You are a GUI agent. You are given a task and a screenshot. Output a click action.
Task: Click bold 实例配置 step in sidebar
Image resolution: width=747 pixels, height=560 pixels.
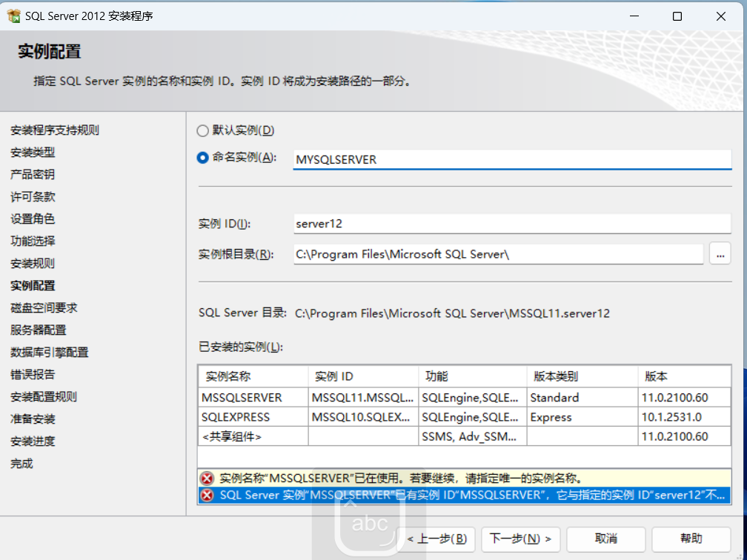(x=33, y=286)
